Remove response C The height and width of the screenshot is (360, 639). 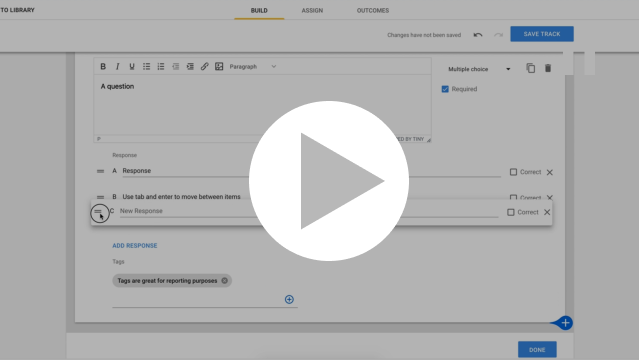click(547, 212)
